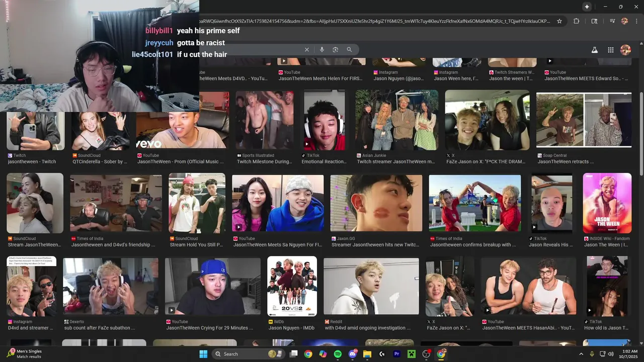Screen dimensions: 644x362
Task: Open the Chrome profile avatar
Action: point(624,21)
